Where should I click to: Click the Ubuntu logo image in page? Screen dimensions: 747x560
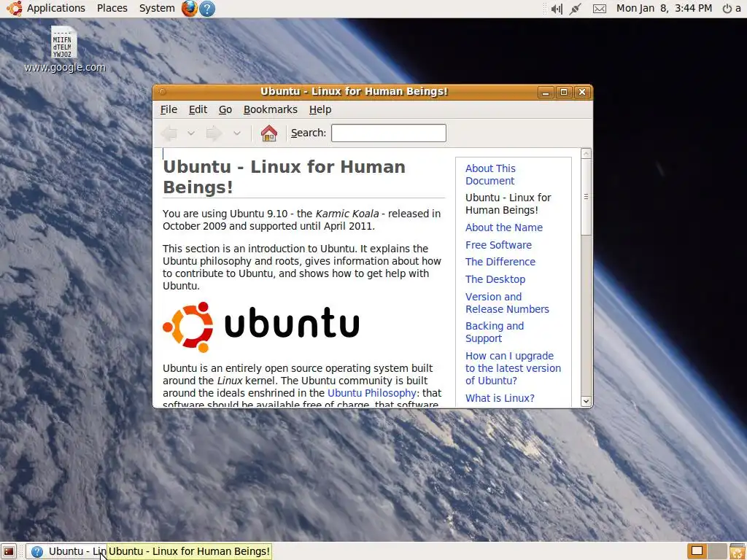pos(261,327)
